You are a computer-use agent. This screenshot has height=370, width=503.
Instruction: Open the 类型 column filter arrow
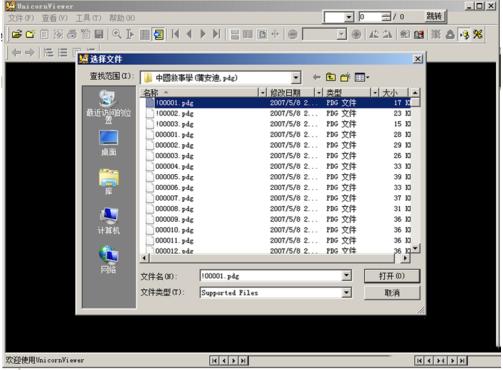375,92
